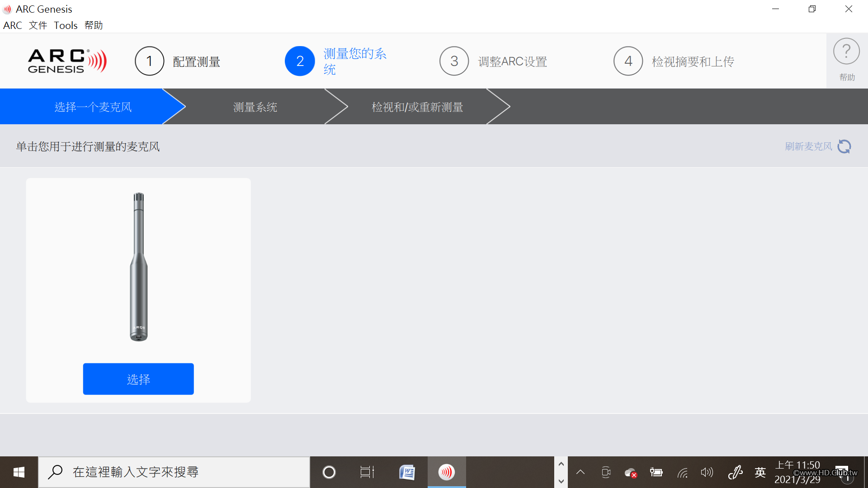Click the measurement microphone thumbnail image

pos(138,267)
